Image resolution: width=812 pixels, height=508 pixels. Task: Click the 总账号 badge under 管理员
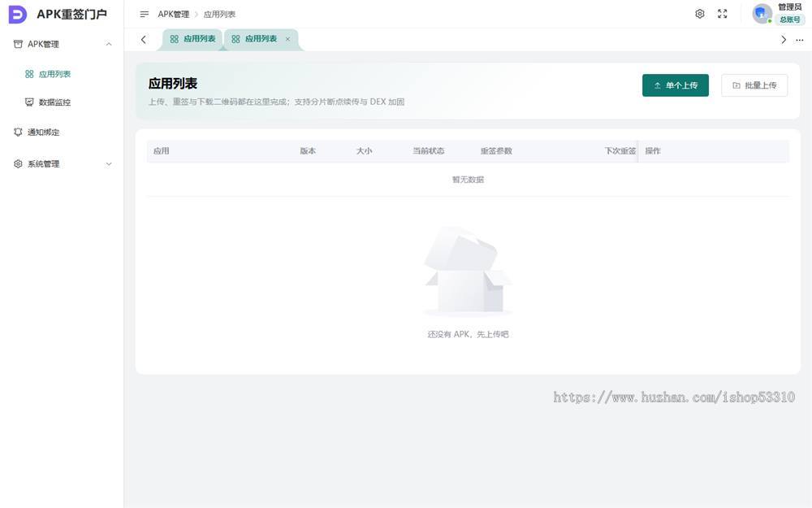[790, 20]
